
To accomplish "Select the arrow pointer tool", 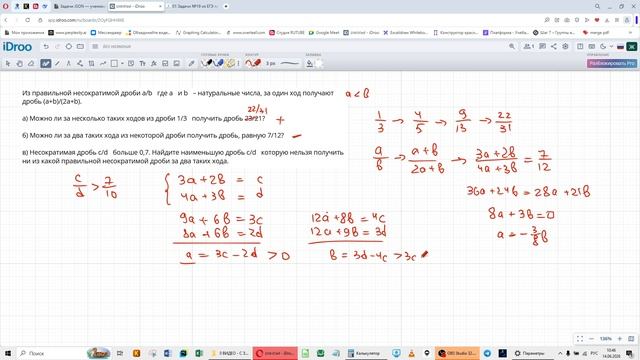I will coord(8,63).
